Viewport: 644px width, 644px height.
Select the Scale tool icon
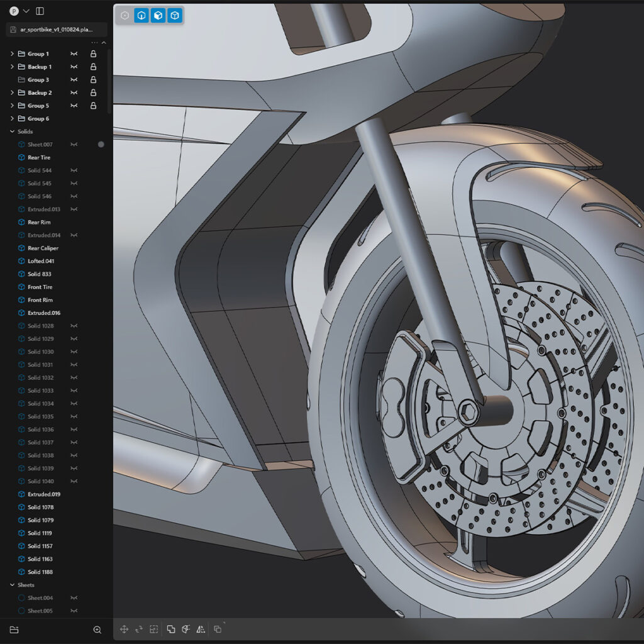[x=154, y=629]
